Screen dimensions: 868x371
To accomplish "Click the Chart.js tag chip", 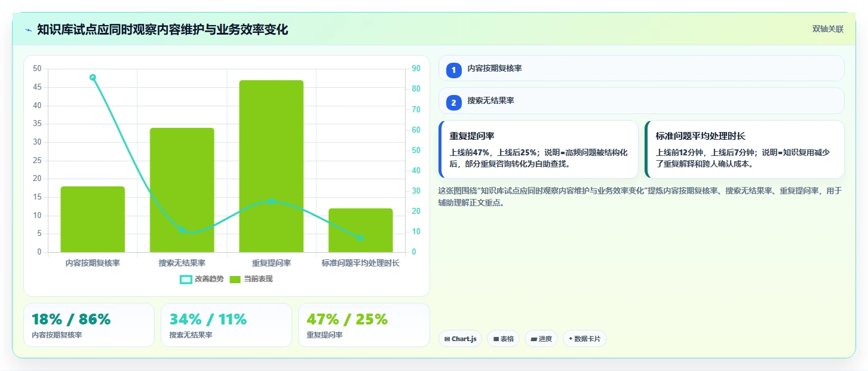I will [x=460, y=339].
